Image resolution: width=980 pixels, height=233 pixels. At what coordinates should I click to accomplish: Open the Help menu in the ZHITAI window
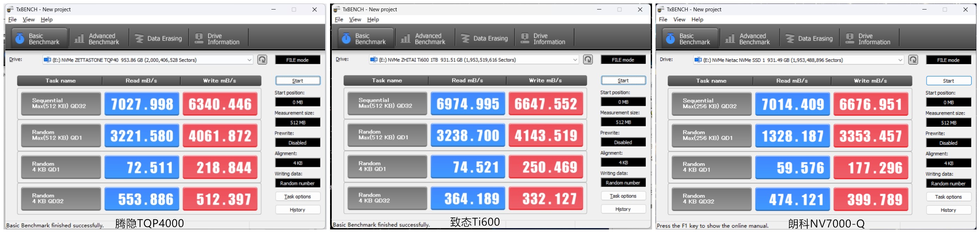373,19
